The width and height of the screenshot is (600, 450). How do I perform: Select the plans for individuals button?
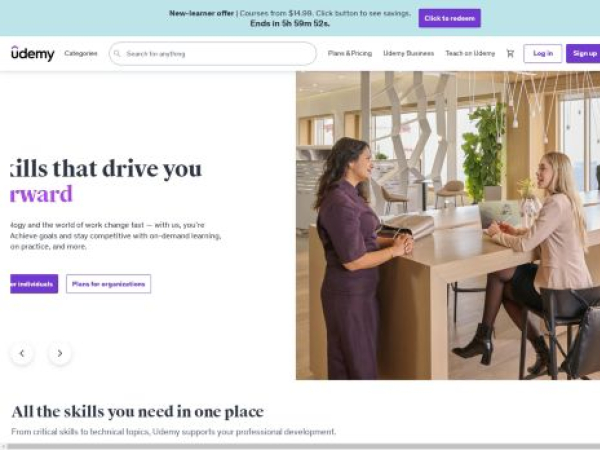[34, 284]
